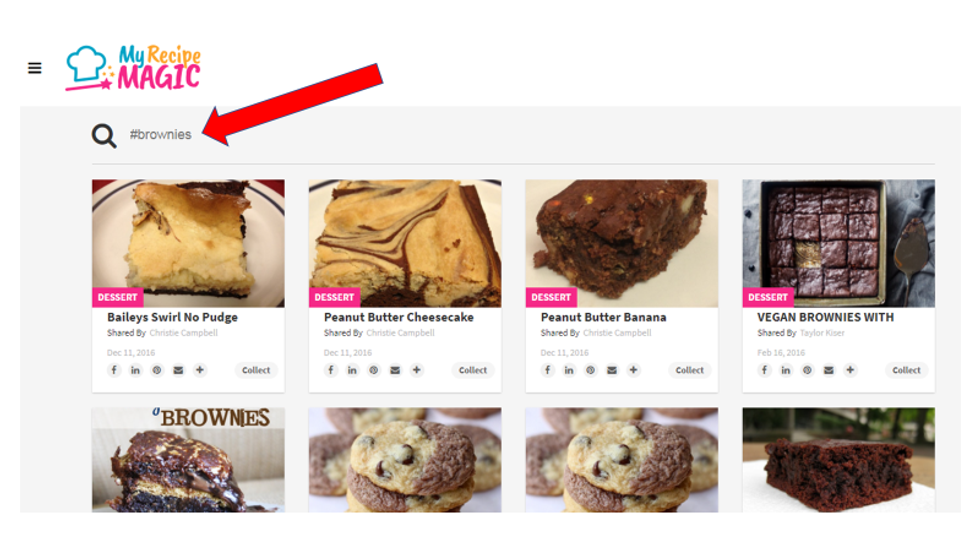Collect the Baileys Swirl No Pudge recipe
Viewport: 980px width, 551px height.
pos(256,370)
